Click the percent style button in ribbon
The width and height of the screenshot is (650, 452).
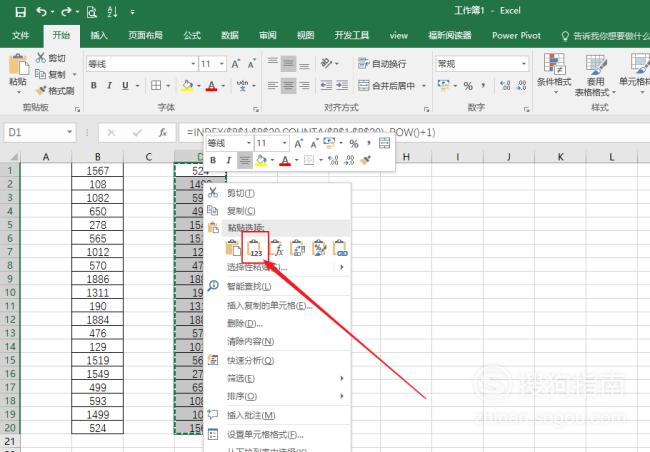tap(468, 86)
